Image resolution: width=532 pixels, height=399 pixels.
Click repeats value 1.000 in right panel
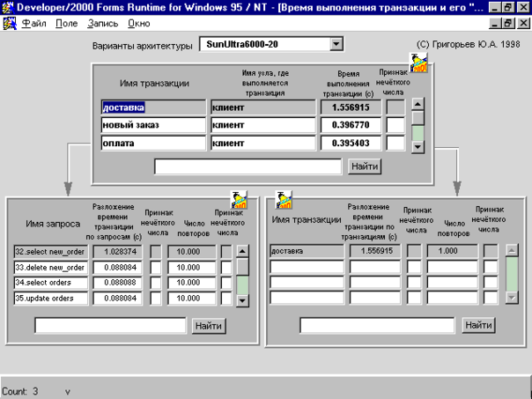tap(452, 251)
